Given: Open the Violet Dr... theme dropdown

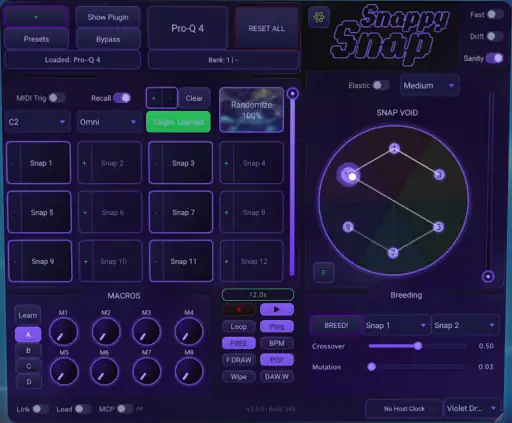Looking at the screenshot, I should pos(471,408).
